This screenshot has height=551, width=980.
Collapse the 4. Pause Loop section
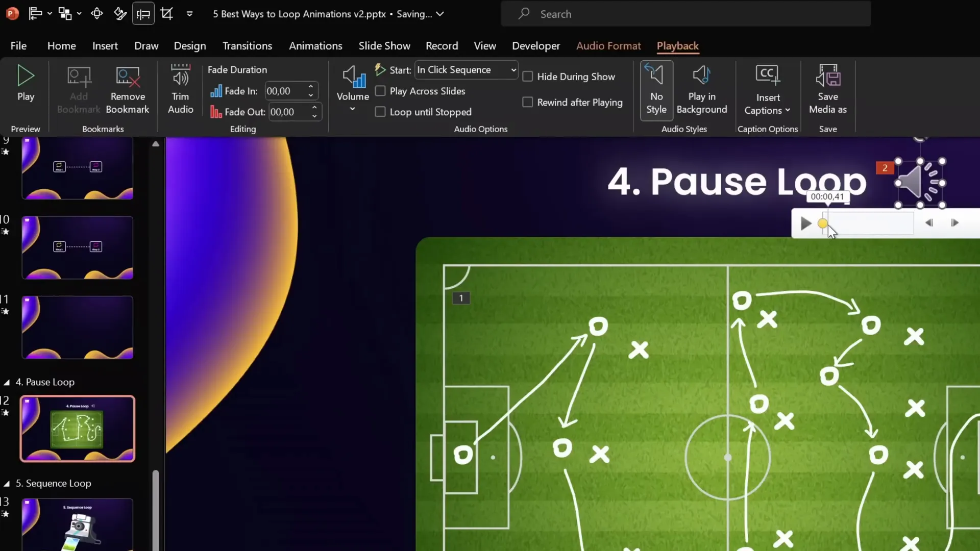point(7,382)
